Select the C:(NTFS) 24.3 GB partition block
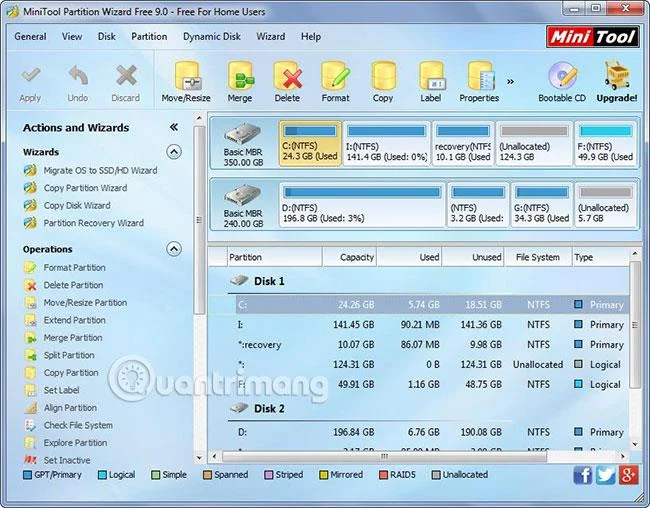This screenshot has width=650, height=508. (x=310, y=143)
